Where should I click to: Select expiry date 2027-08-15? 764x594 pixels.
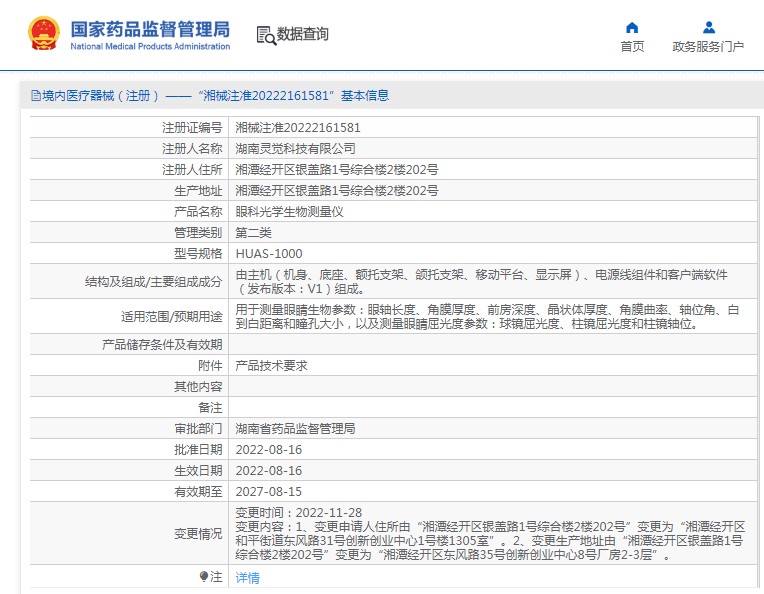coord(269,491)
